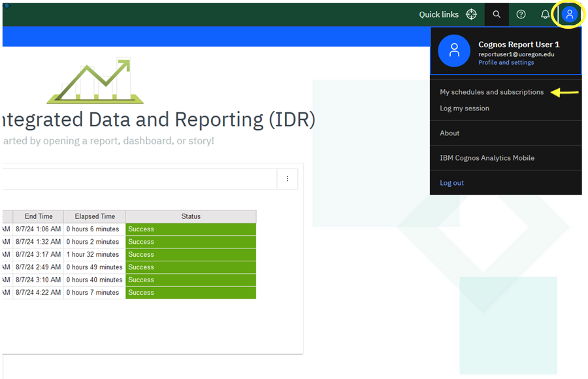Click the End Time column header
Image resolution: width=588 pixels, height=379 pixels.
tap(39, 216)
